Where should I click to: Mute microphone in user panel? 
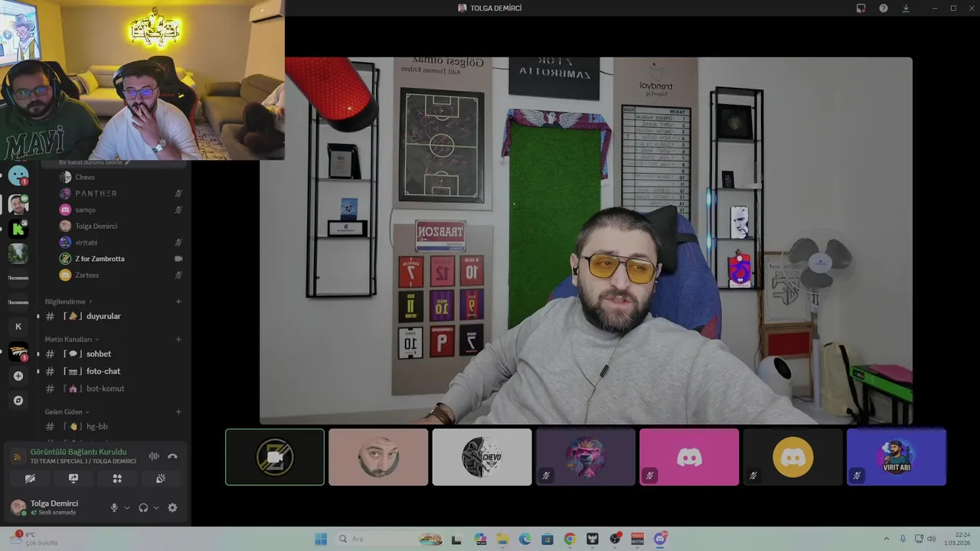click(x=114, y=507)
